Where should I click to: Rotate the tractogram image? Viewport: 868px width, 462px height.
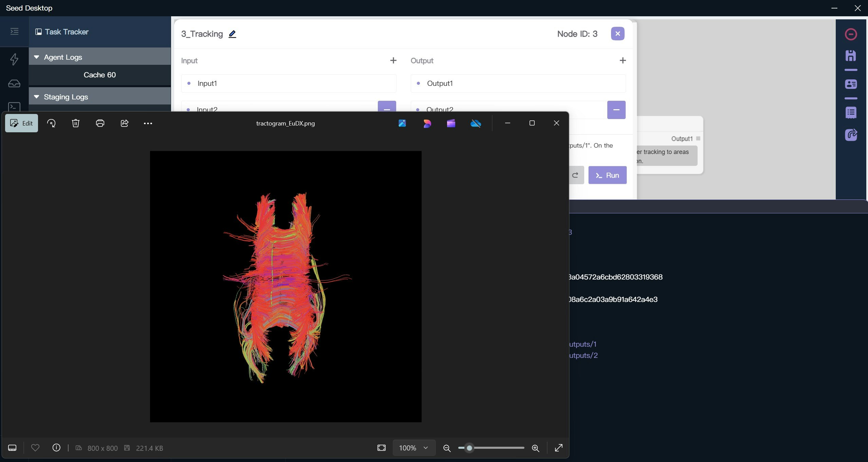pos(51,123)
